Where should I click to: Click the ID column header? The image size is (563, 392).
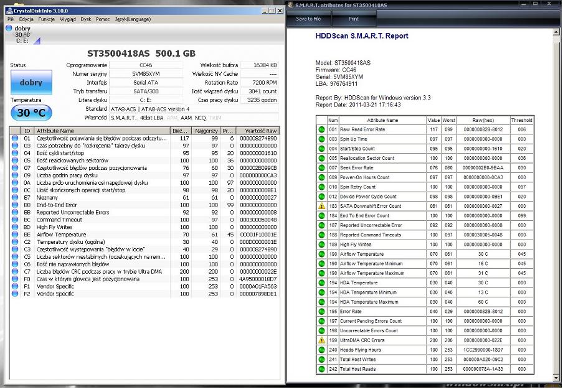point(27,131)
